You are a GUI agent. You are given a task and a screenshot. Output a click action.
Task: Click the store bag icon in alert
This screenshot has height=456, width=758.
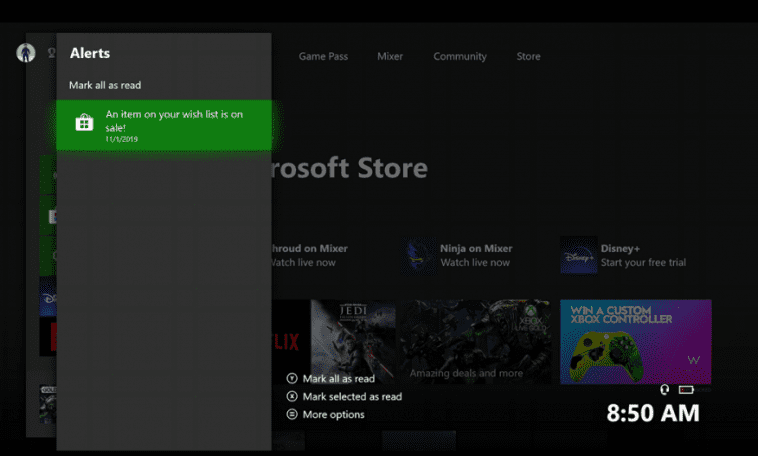[84, 122]
